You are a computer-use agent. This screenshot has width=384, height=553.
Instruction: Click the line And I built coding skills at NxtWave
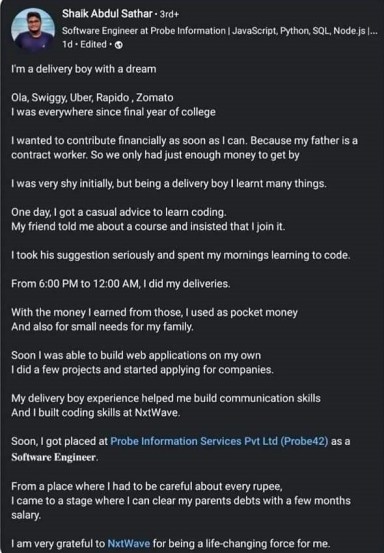[x=96, y=413]
